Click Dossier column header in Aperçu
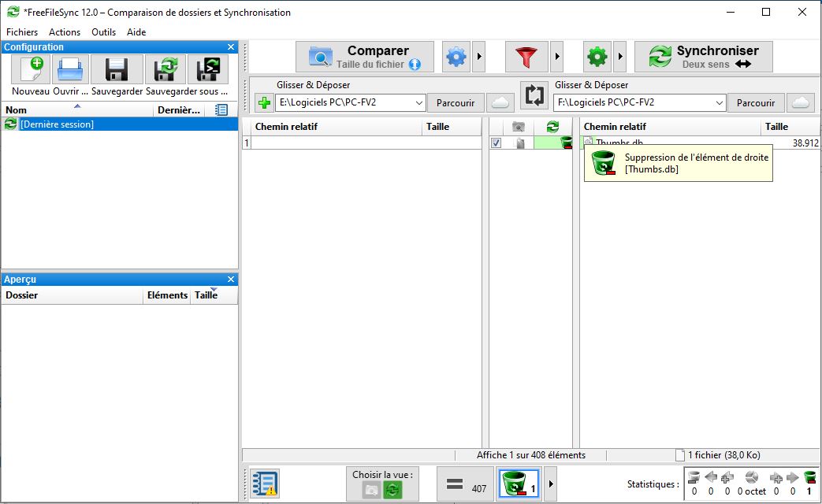 (73, 295)
